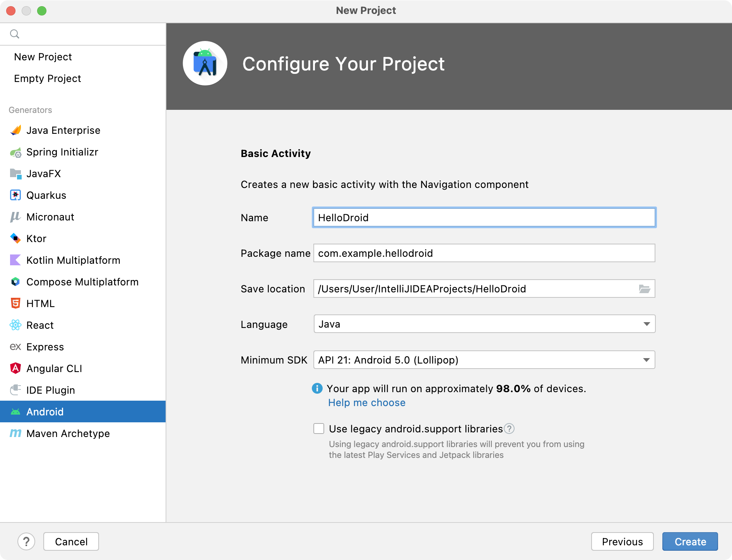Click the red close window button
The image size is (732, 560).
(11, 11)
